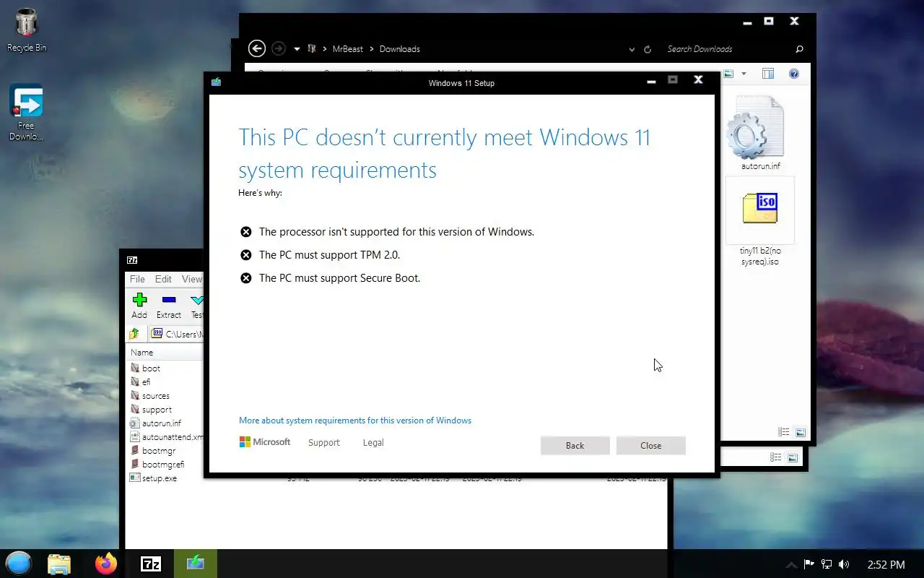Click the volume speaker tray icon
Image resolution: width=924 pixels, height=578 pixels.
pyautogui.click(x=845, y=564)
